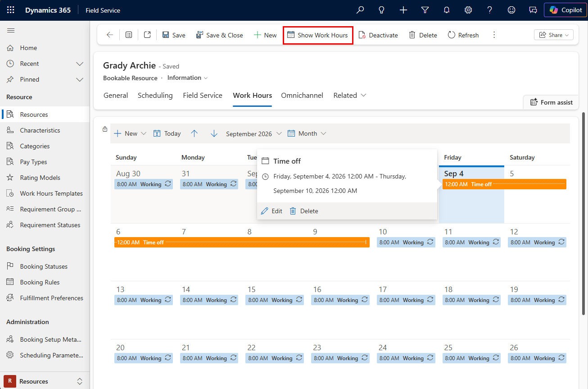Click the help question mark icon
The image size is (588, 389).
click(490, 10)
